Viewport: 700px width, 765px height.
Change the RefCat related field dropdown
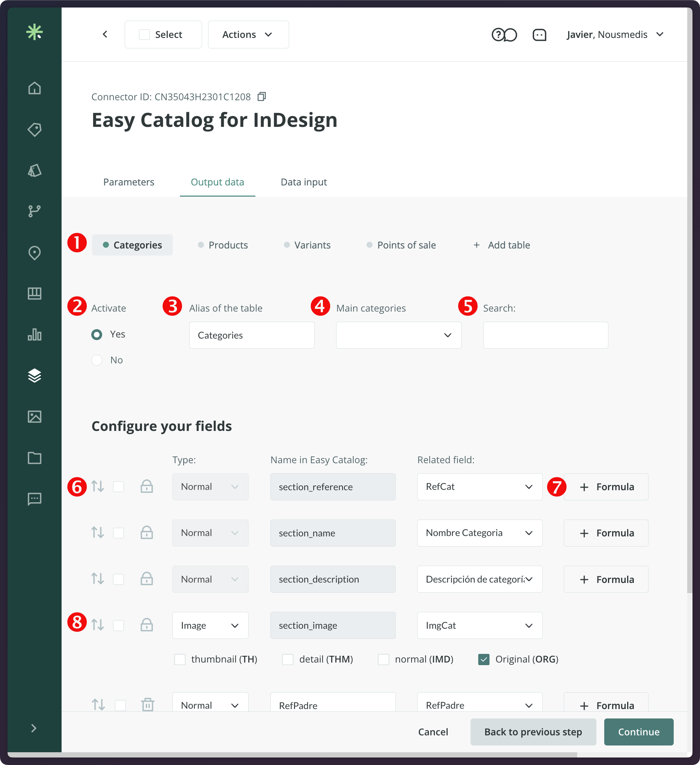(x=480, y=487)
